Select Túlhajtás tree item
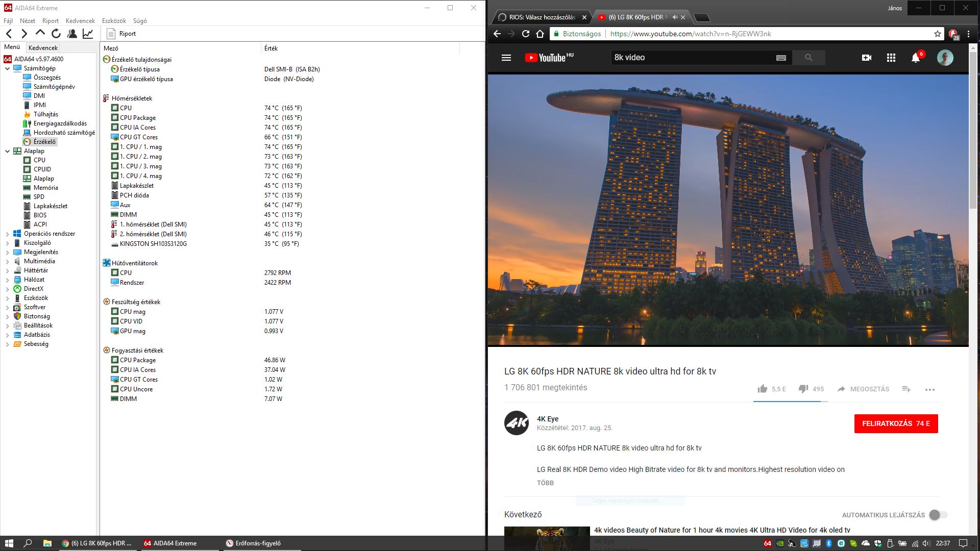 click(x=45, y=114)
